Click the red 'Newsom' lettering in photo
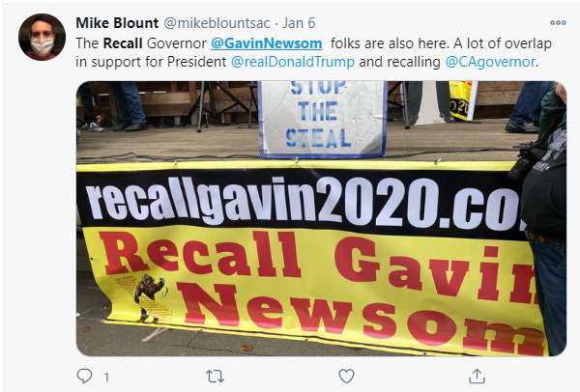This screenshot has height=392, width=580. [361, 318]
